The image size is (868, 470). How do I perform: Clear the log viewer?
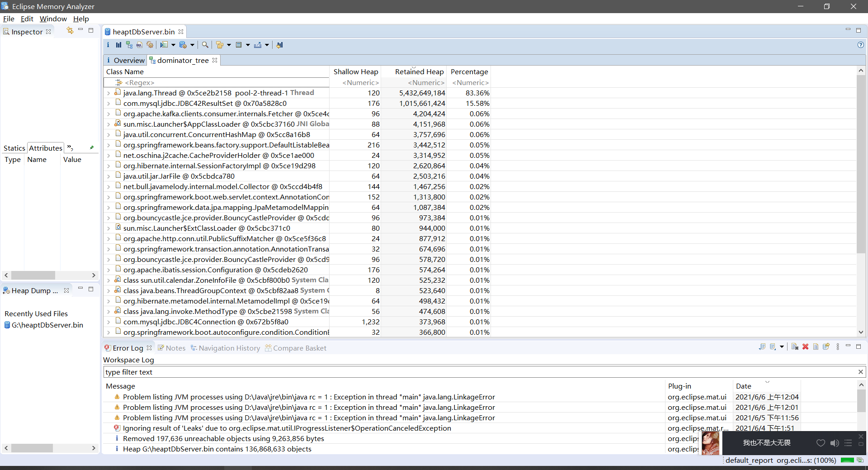pyautogui.click(x=795, y=347)
